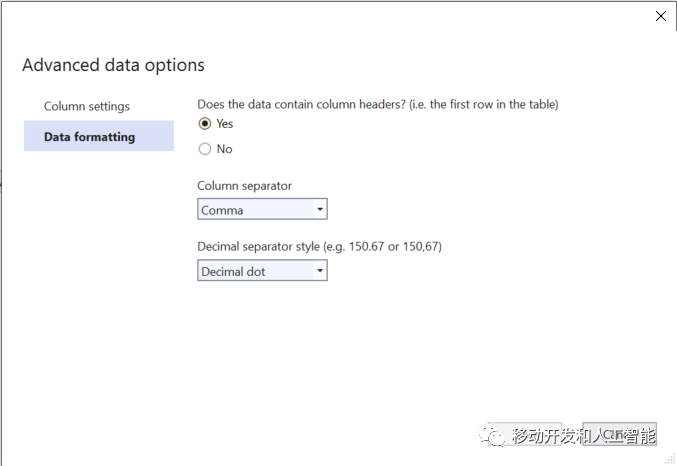Select the Data formatting section
Viewport: 677px width, 466px height.
[x=89, y=137]
